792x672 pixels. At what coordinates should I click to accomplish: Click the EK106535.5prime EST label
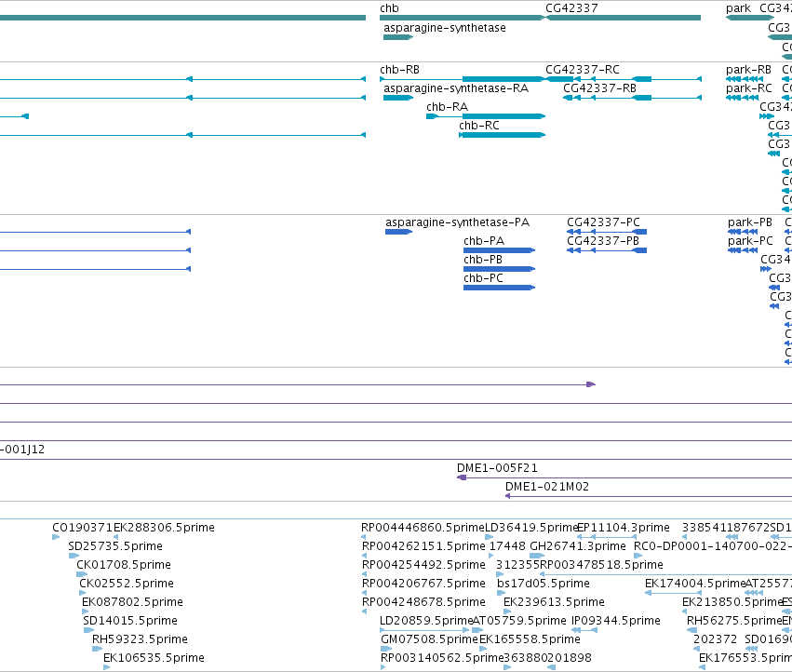154,658
